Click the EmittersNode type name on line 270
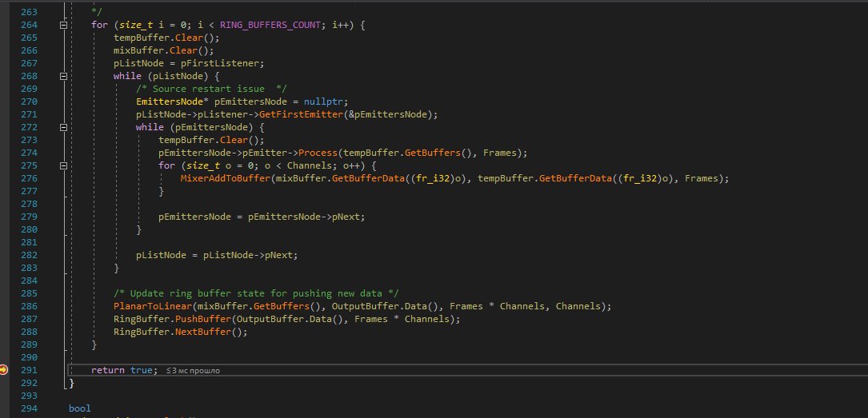This screenshot has height=418, width=868. pyautogui.click(x=170, y=102)
